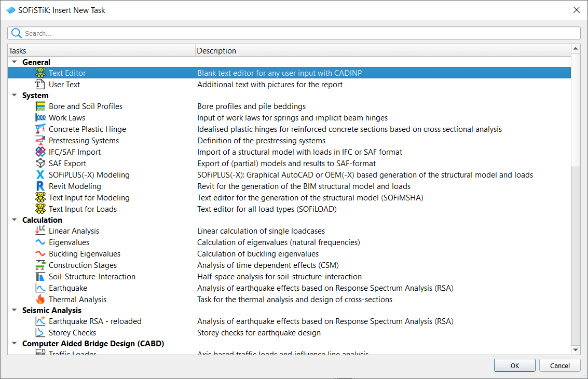
Task: Click the IFC/SAF Import diamond icon
Action: (x=40, y=152)
